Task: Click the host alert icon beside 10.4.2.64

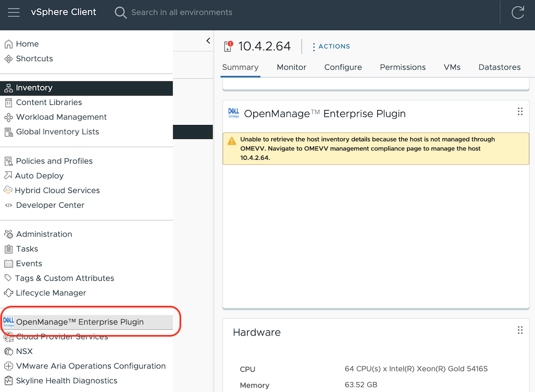Action: [x=228, y=46]
